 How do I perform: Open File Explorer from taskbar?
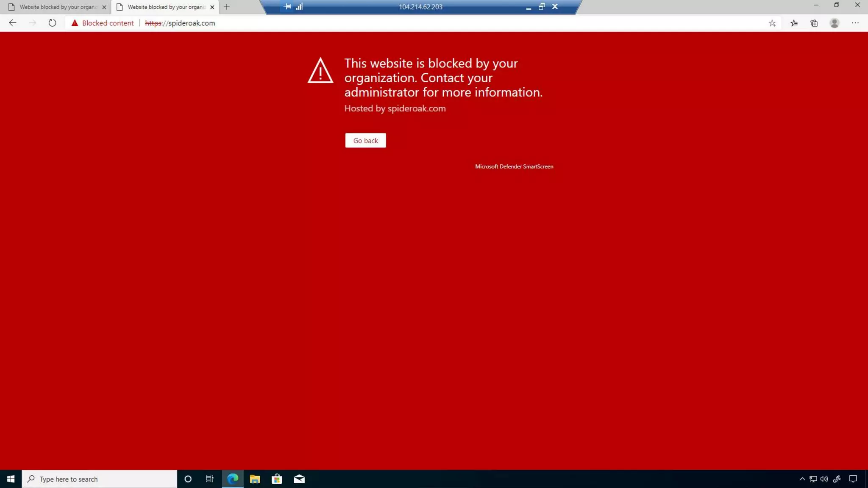tap(255, 479)
